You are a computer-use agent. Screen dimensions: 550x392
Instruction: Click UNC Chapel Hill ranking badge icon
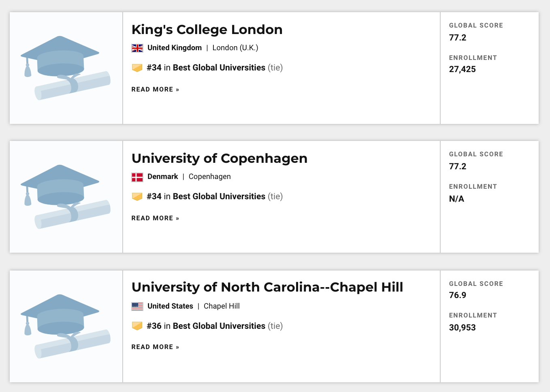[x=137, y=326]
